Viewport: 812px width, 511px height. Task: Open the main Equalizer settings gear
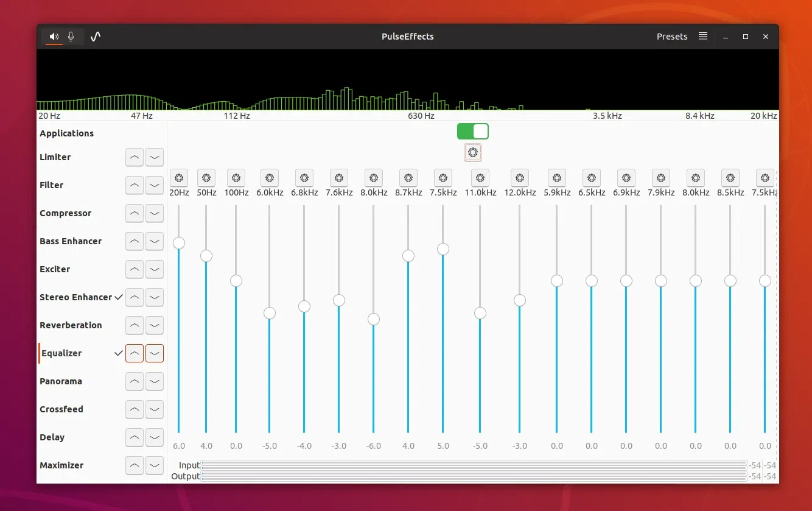coord(473,152)
